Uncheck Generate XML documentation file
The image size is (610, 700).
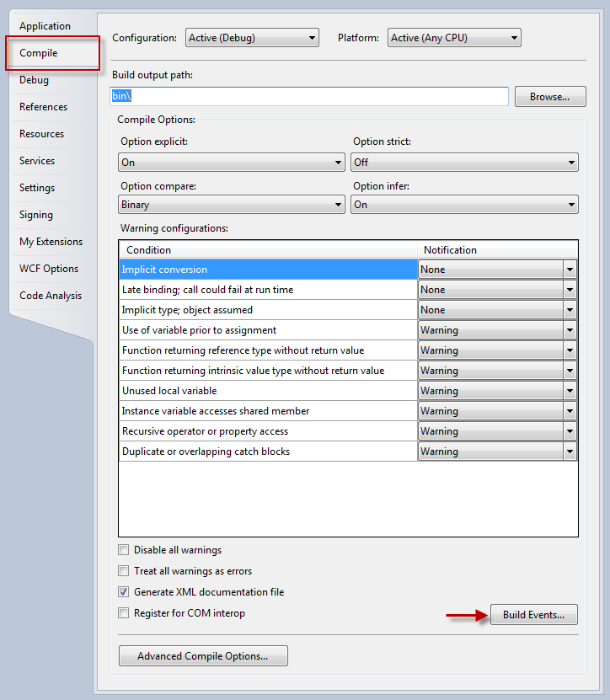(124, 592)
